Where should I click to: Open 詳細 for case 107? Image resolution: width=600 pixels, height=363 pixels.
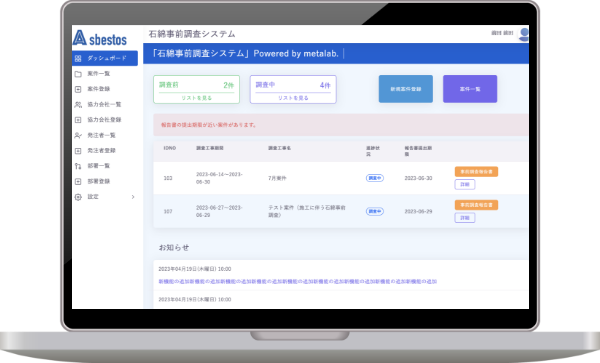tap(465, 218)
